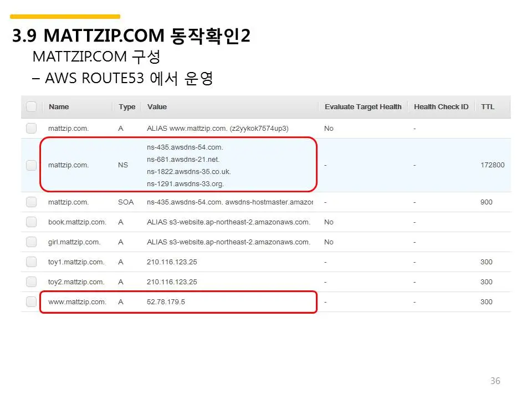Select mattzip.com. name in NS row
The width and height of the screenshot is (532, 399).
pyautogui.click(x=68, y=165)
